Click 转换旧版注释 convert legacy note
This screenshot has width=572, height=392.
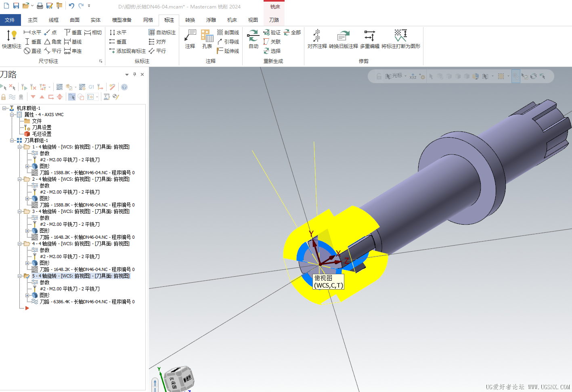[x=343, y=40]
